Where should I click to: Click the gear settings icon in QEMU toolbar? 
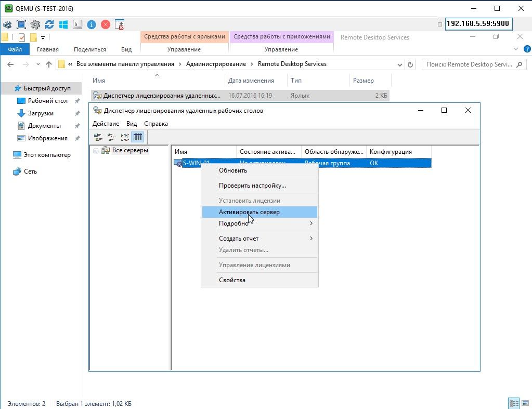35,24
